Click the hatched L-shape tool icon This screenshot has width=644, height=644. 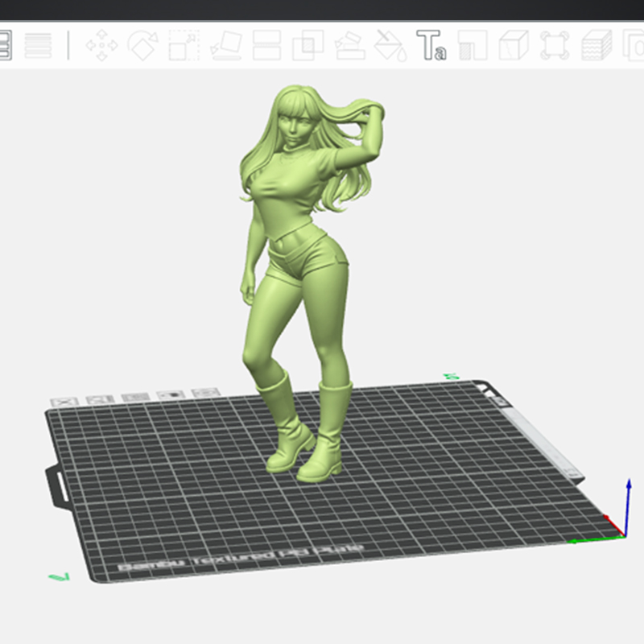coord(473,45)
